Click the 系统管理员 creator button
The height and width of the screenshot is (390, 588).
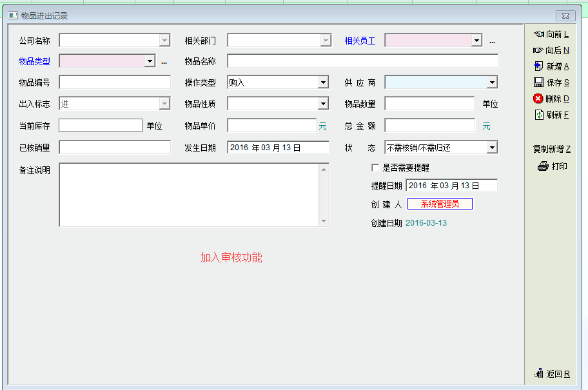tap(440, 204)
